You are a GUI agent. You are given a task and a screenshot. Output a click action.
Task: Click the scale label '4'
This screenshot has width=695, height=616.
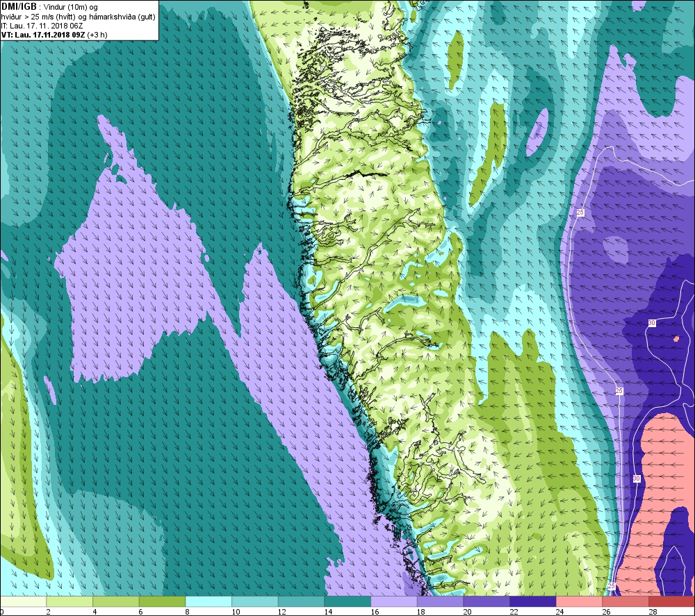(x=95, y=612)
